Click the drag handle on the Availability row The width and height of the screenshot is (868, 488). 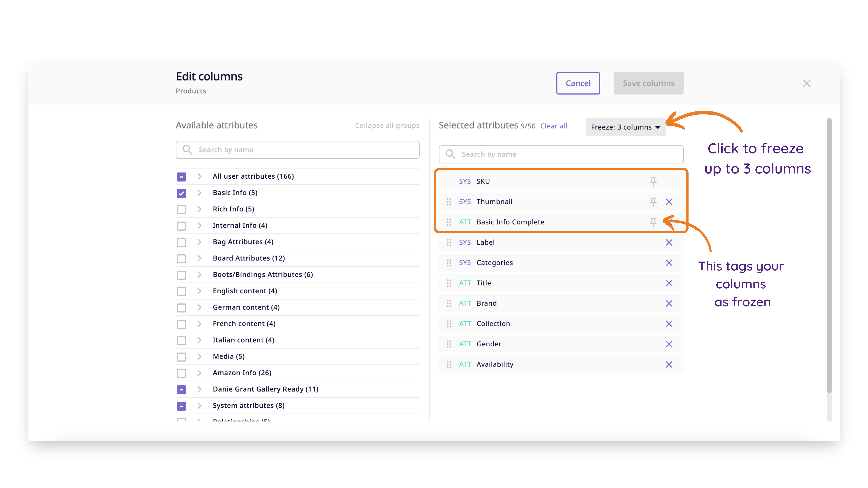pyautogui.click(x=449, y=364)
